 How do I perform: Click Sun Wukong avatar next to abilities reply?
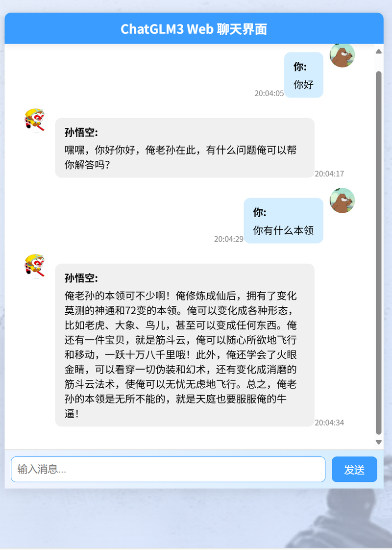[x=34, y=266]
